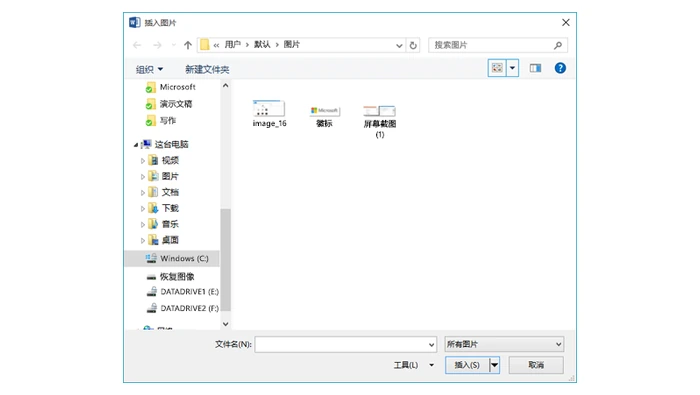Select 默认 in the address path

[x=262, y=45]
